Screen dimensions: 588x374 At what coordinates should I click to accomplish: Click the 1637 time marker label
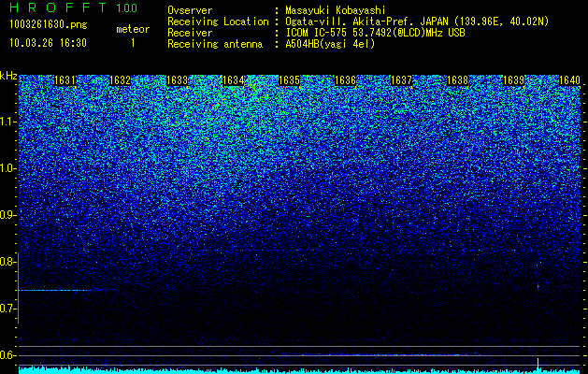point(401,80)
